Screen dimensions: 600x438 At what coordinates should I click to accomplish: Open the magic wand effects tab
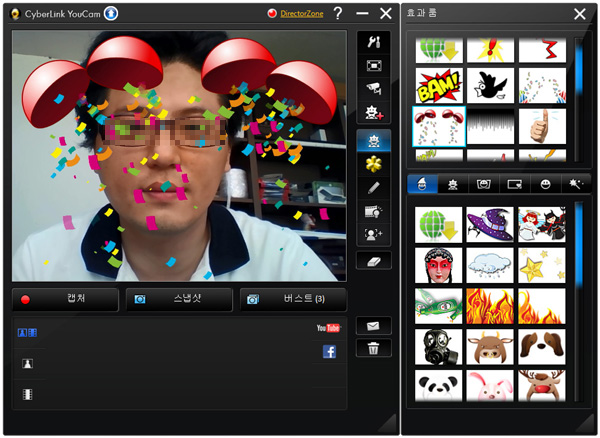pyautogui.click(x=571, y=184)
